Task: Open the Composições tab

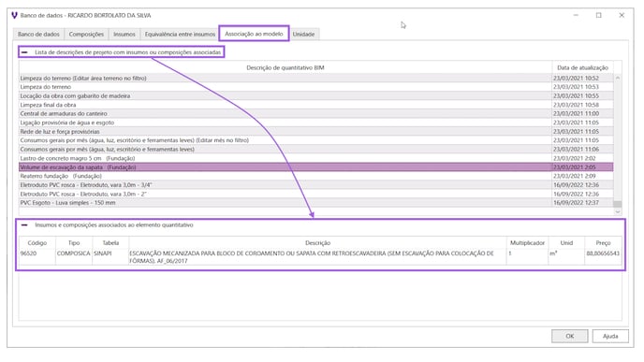Action: click(x=86, y=34)
